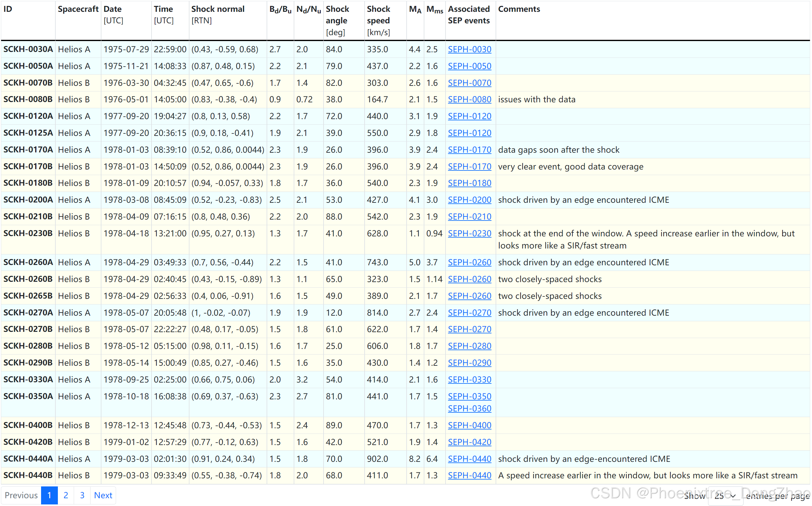Viewport: 812px width, 506px height.
Task: Select the SCKH-0260A row ID cell
Action: [28, 262]
